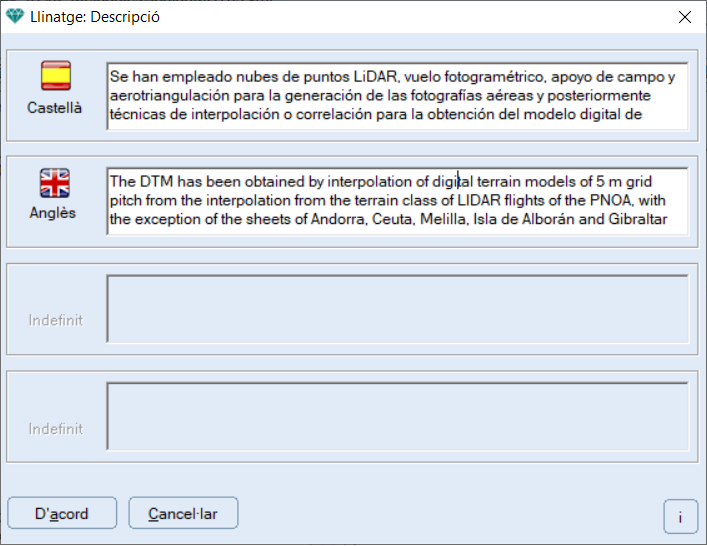
Task: Click the second Indefinit text field
Action: point(398,416)
